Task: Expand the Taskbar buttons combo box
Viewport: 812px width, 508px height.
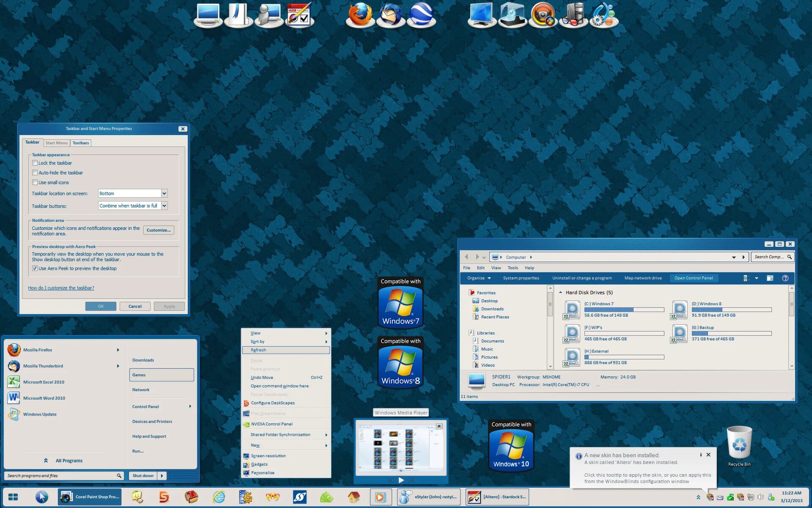Action: point(164,206)
